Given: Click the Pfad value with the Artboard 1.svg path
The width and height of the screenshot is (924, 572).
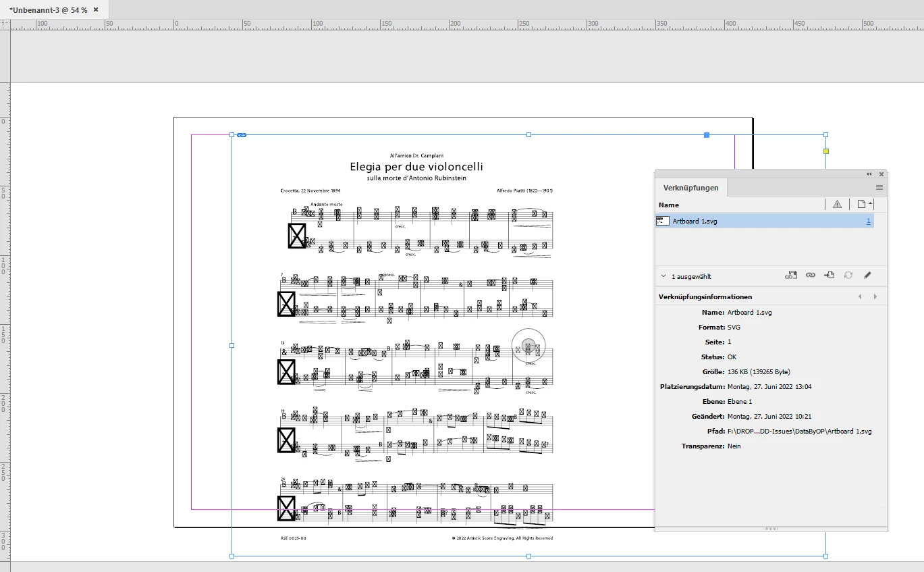Looking at the screenshot, I should pos(799,431).
